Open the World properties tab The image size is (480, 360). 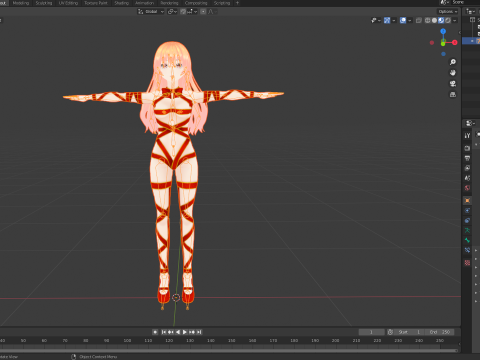point(467,188)
